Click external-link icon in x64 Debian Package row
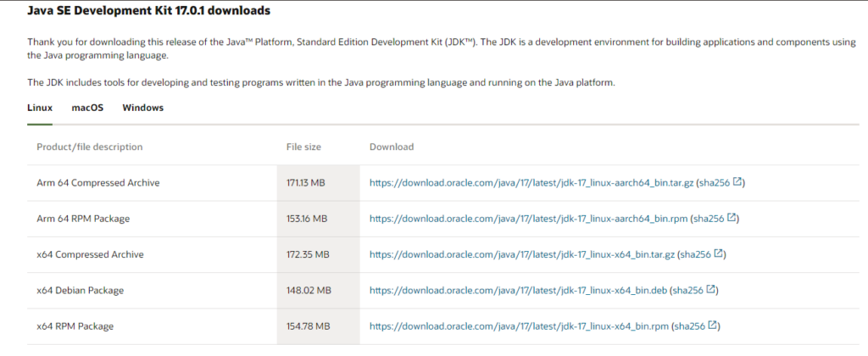Screen dimensions: 868x356 tap(711, 289)
